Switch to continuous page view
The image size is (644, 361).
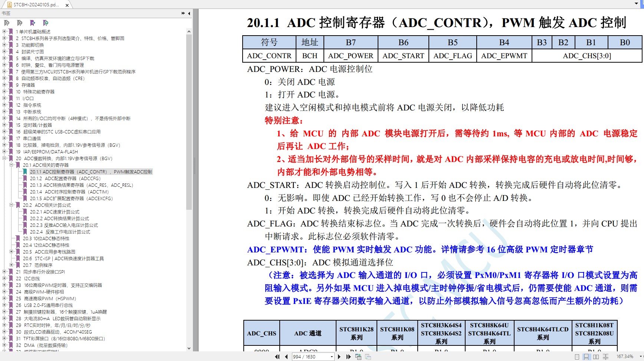[x=586, y=357]
